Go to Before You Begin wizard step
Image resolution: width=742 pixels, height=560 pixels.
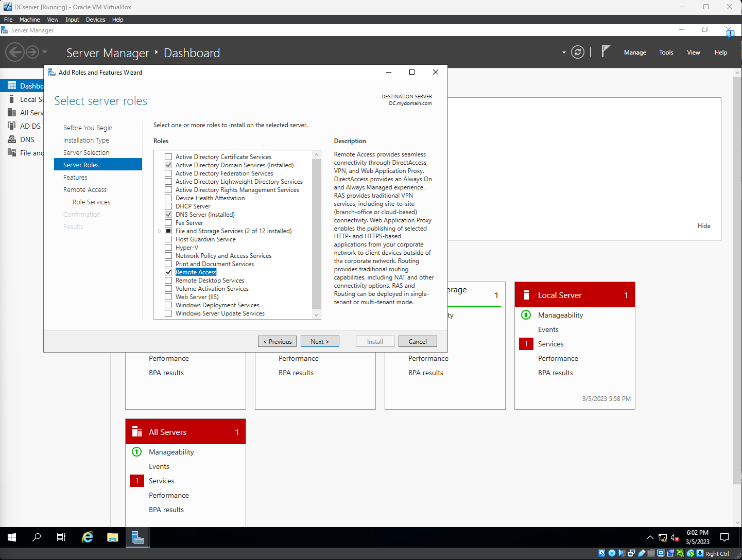[88, 128]
